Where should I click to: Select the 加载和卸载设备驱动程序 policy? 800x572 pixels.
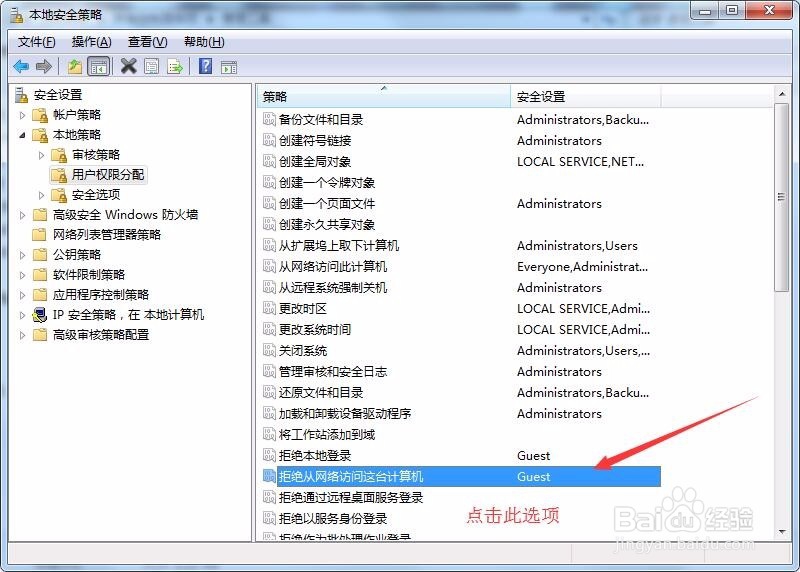point(344,413)
